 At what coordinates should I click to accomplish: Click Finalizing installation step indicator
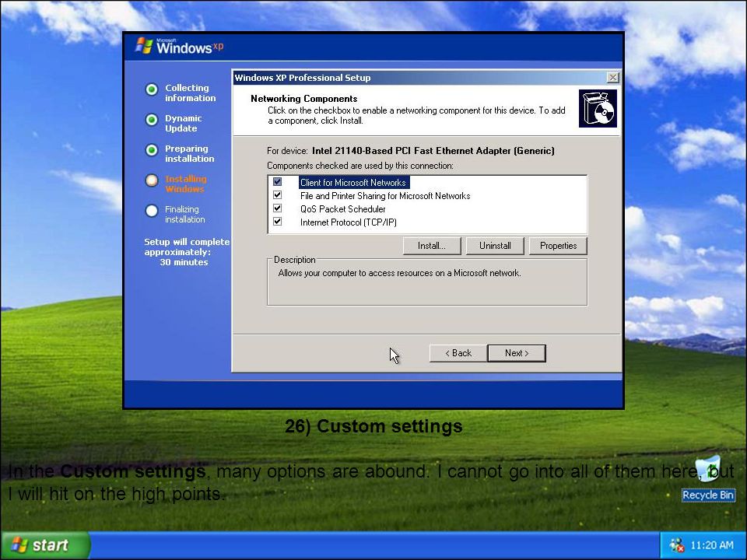click(x=152, y=211)
